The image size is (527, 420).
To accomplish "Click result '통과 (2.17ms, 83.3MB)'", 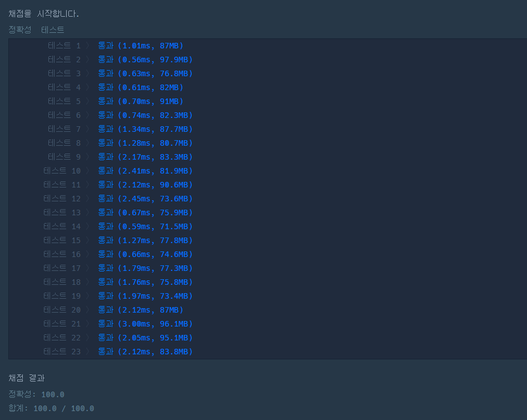I will click(145, 157).
